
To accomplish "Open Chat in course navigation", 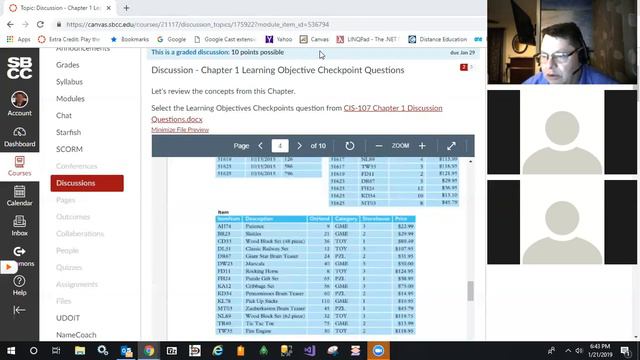I will [x=64, y=116].
